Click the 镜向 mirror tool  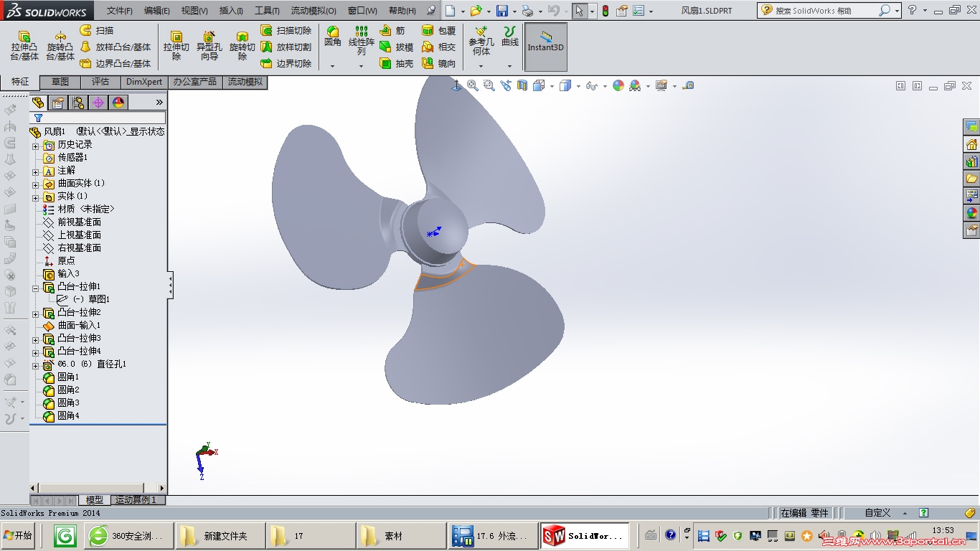point(439,63)
